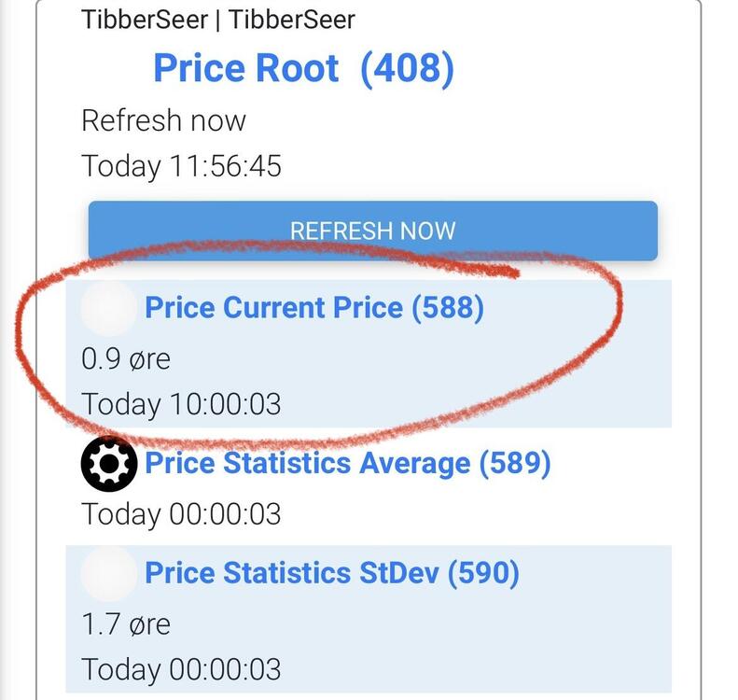
Task: Click the timestamp under Price Statistics StDev
Action: click(181, 669)
